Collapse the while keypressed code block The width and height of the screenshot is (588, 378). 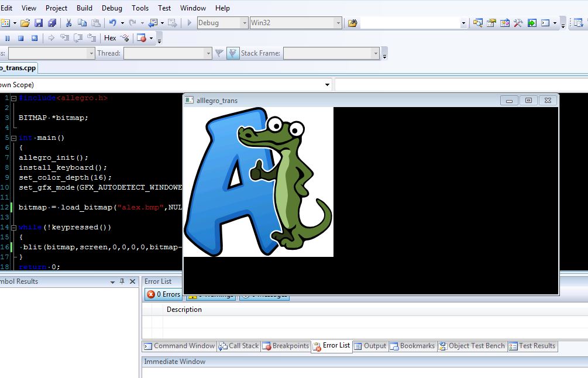[x=12, y=227]
